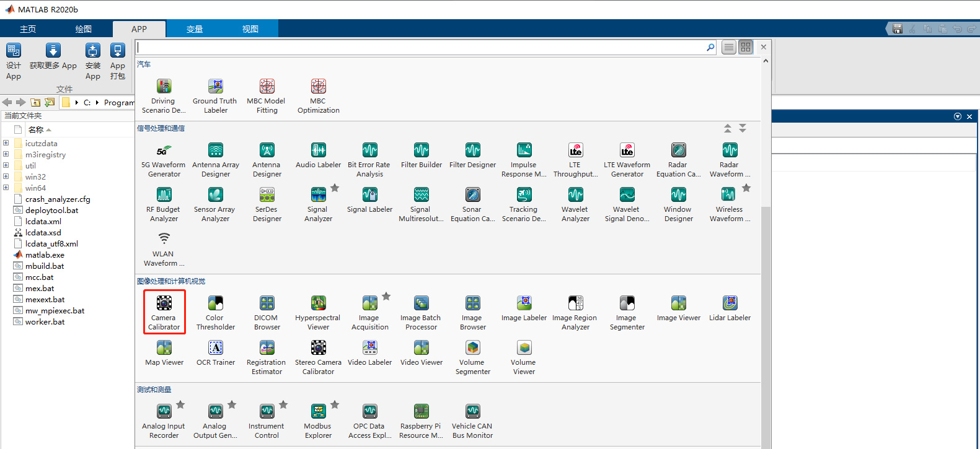Toggle favorite star on Instrument Control
The height and width of the screenshot is (449, 980).
pyautogui.click(x=283, y=404)
